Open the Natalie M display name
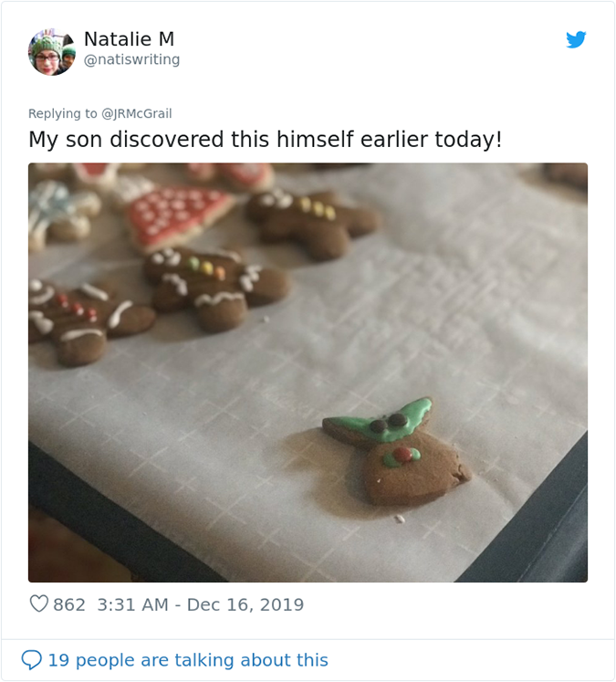The width and height of the screenshot is (616, 682). (x=129, y=39)
